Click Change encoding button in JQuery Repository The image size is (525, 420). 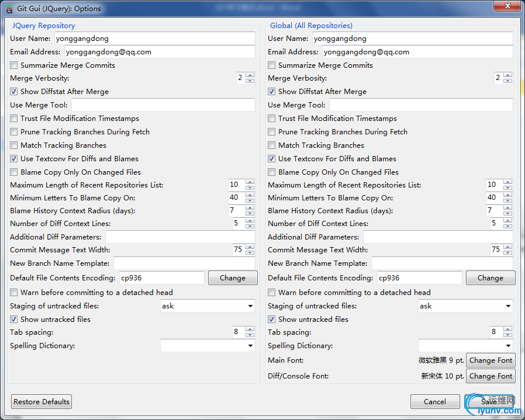(233, 278)
